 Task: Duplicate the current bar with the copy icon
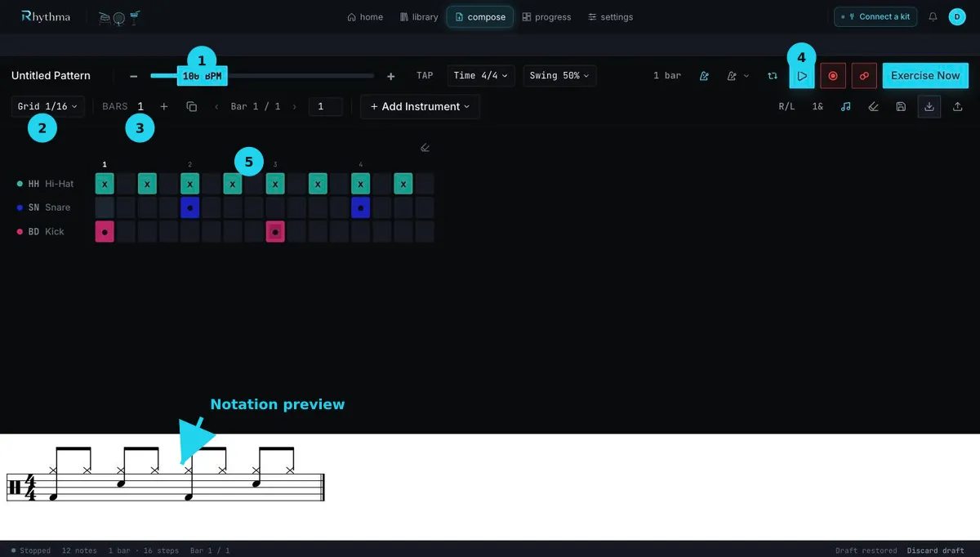pos(192,106)
